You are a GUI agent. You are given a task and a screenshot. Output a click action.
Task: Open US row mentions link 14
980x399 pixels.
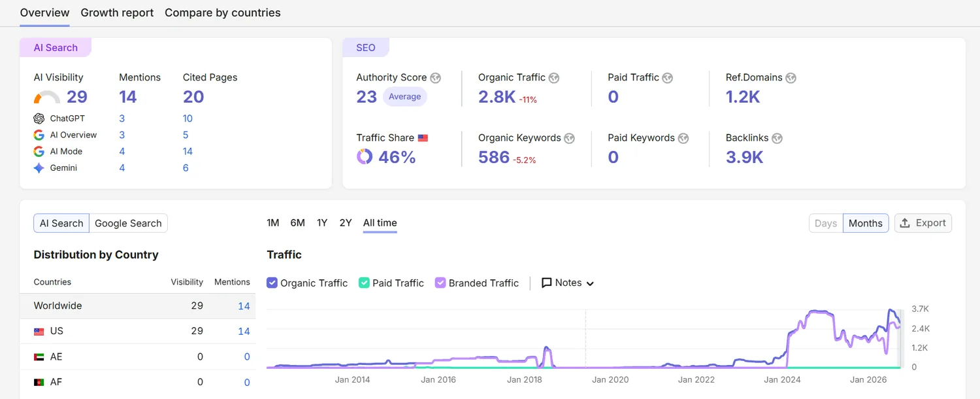(x=244, y=332)
